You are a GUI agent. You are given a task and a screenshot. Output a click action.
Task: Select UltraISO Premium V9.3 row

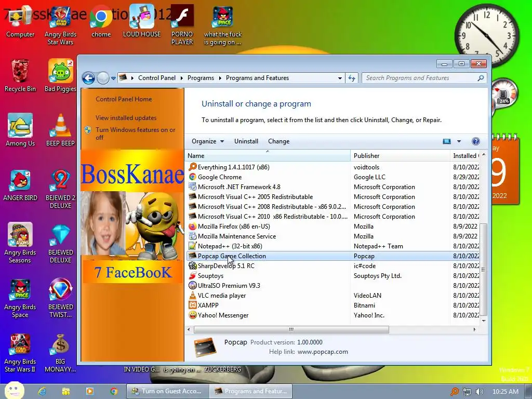point(333,286)
